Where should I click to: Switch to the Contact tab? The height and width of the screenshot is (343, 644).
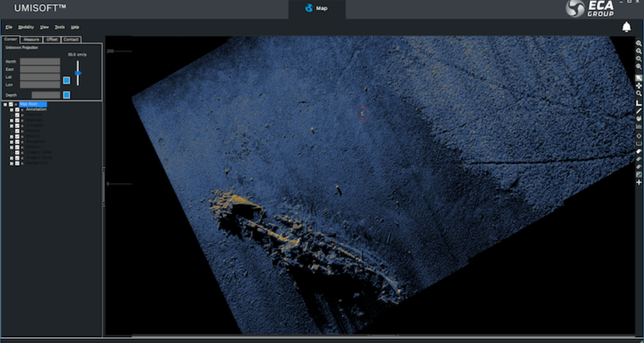71,39
